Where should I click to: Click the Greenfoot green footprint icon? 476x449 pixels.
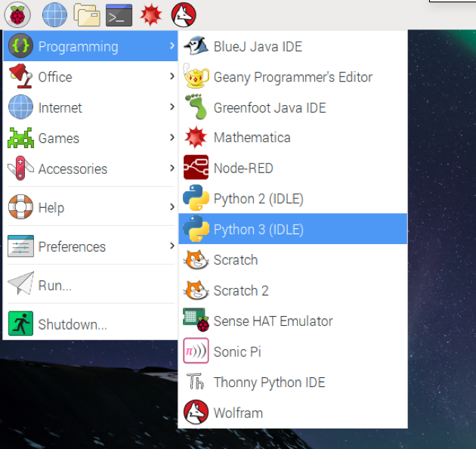pyautogui.click(x=196, y=107)
